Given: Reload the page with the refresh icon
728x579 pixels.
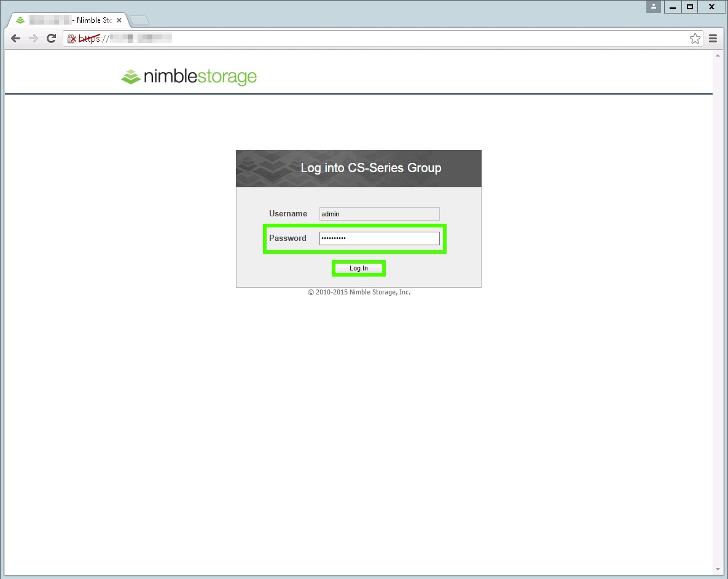Looking at the screenshot, I should (51, 38).
